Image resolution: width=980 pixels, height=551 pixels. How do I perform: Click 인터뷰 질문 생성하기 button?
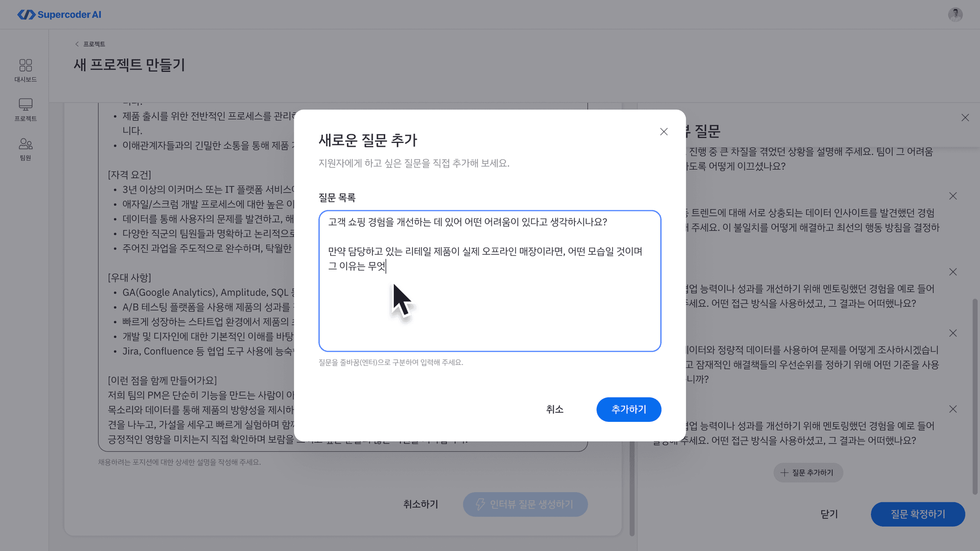pos(525,504)
